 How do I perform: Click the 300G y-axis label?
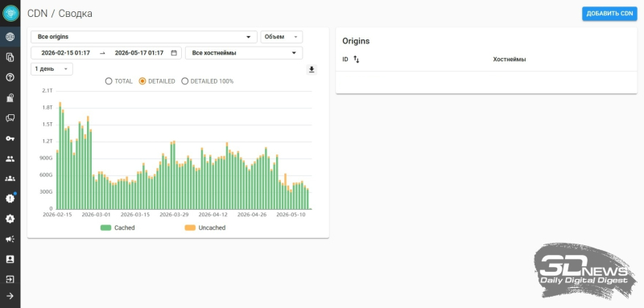coord(46,191)
